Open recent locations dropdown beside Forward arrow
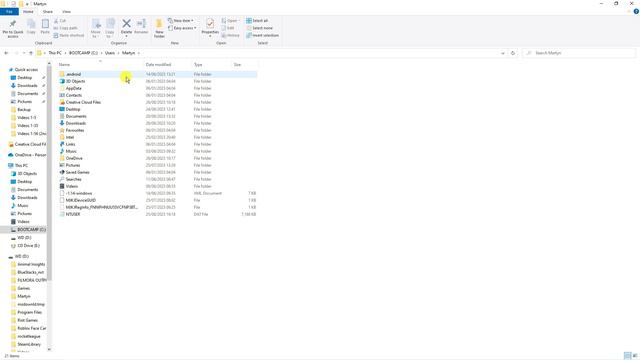 tap(24, 53)
